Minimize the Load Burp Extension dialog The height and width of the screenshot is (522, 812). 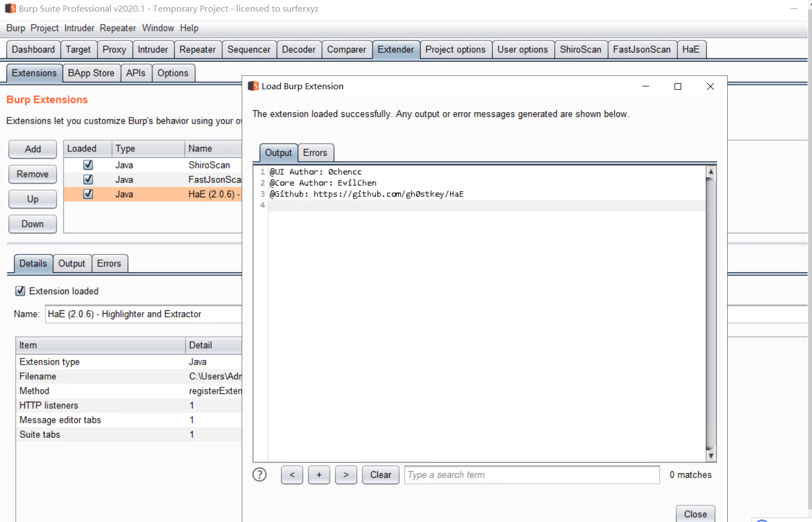point(646,86)
